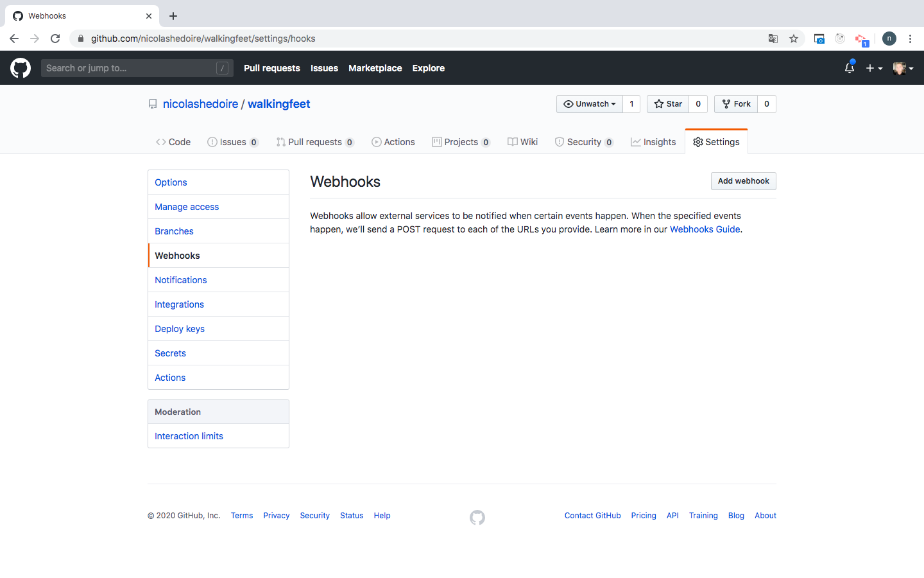The image size is (924, 578).
Task: Click the browser back arrow
Action: coord(14,39)
